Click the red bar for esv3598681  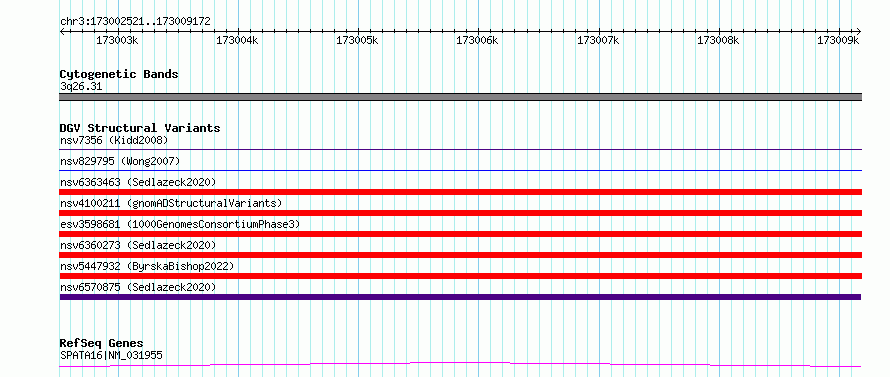click(461, 234)
